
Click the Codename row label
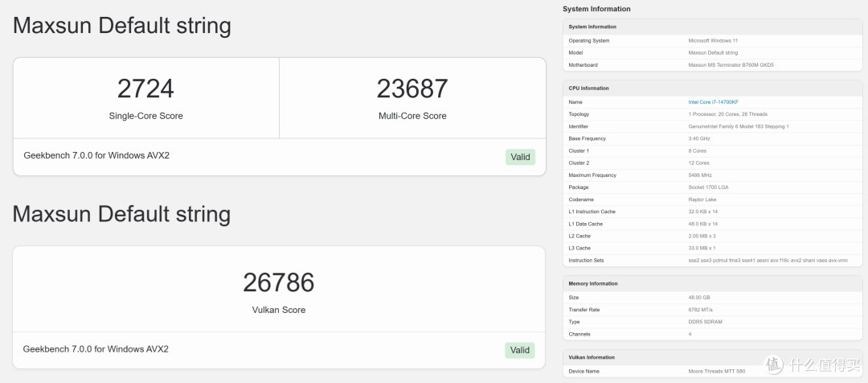[581, 200]
